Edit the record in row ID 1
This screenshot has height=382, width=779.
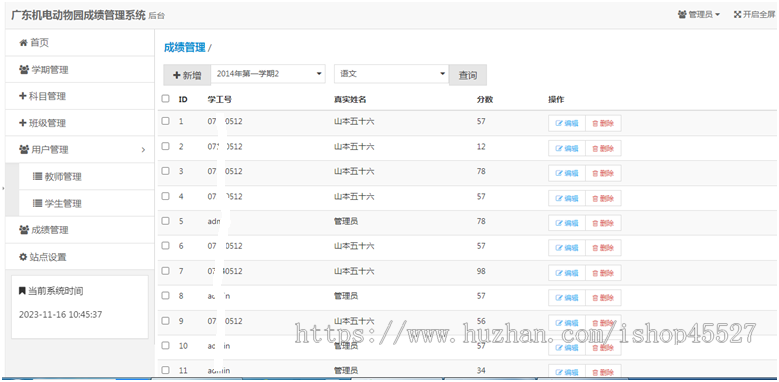tap(567, 124)
